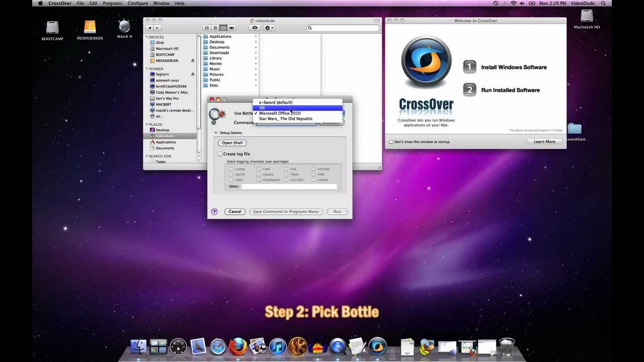Tick the +seh logging channel

(259, 169)
